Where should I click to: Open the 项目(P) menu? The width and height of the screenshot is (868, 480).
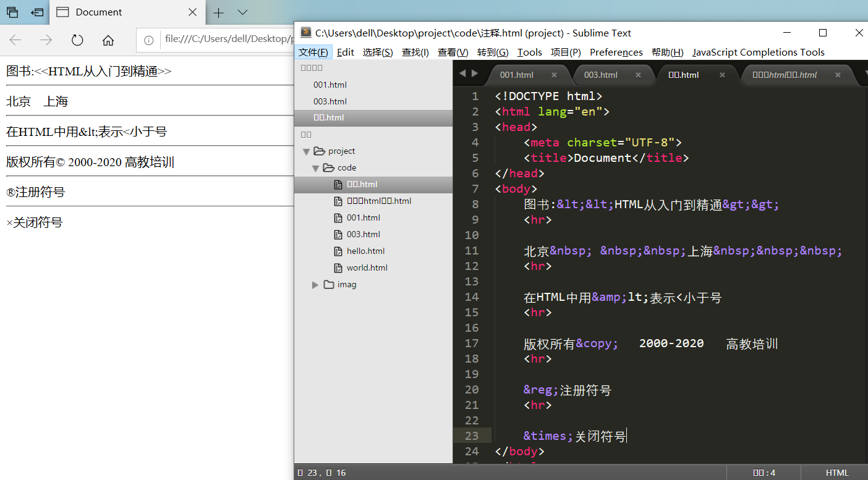[x=566, y=52]
